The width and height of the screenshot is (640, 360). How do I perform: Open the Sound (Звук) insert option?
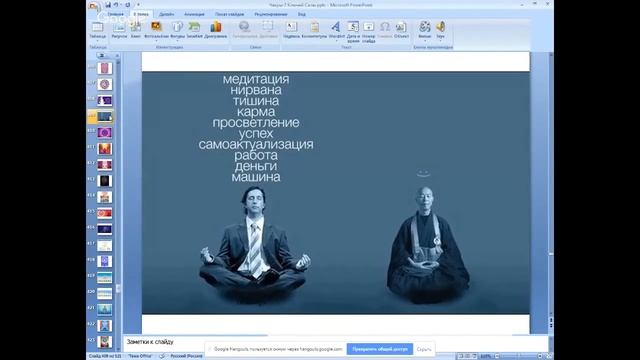[x=440, y=30]
